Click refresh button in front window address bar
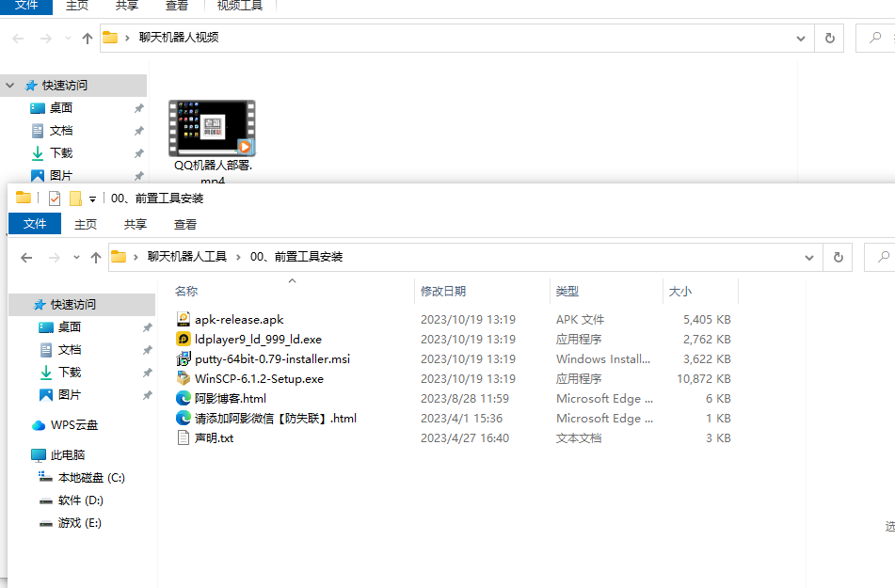Image resolution: width=895 pixels, height=588 pixels. [x=838, y=258]
